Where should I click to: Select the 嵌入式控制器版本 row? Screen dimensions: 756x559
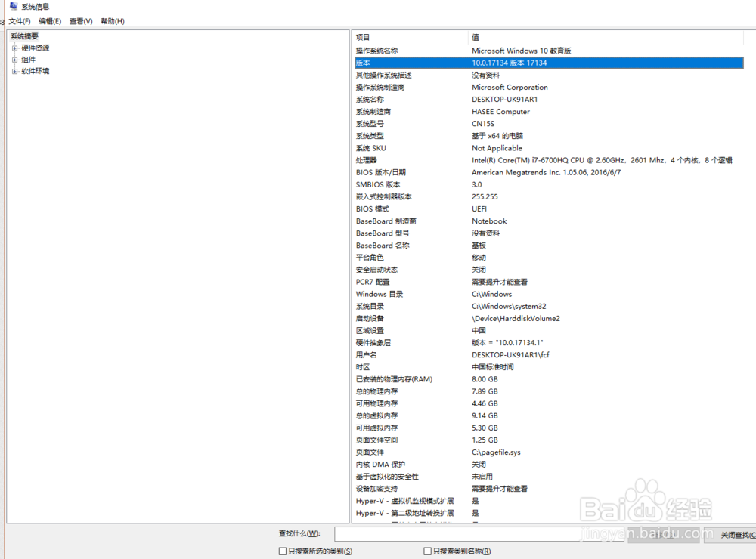pos(549,196)
